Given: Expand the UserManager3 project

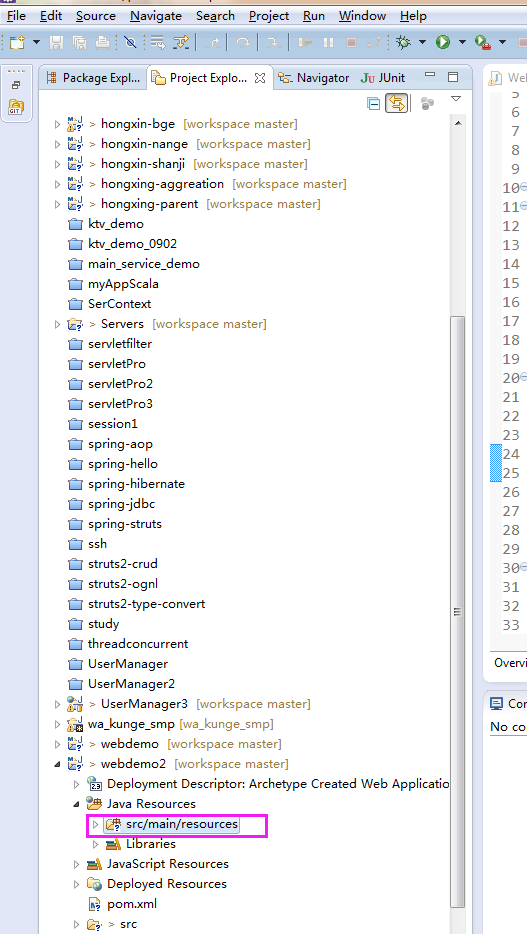Looking at the screenshot, I should (x=57, y=704).
